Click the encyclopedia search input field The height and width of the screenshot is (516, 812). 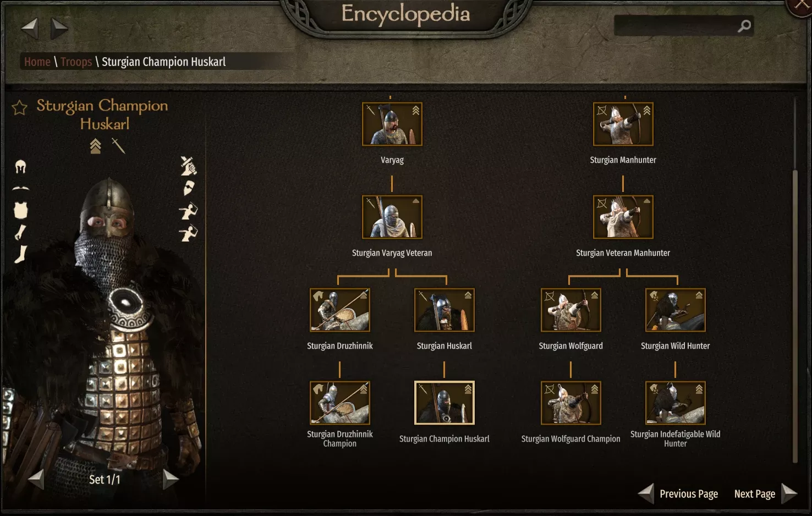[x=676, y=26]
